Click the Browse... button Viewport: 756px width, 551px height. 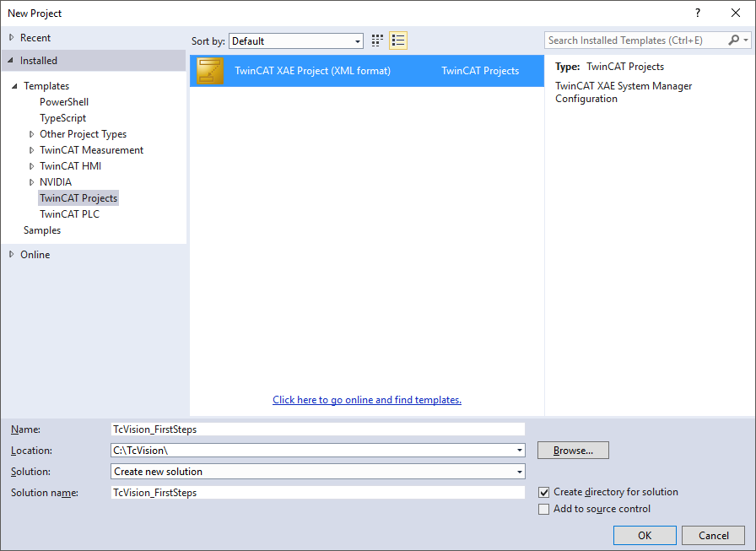pyautogui.click(x=573, y=451)
